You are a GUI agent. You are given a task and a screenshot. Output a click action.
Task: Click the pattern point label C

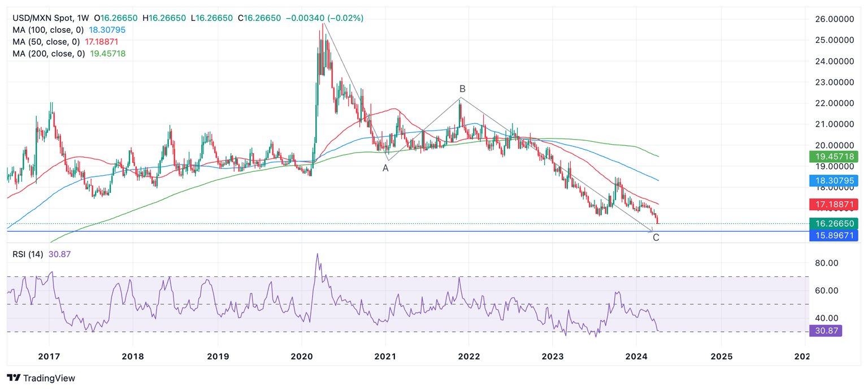[x=656, y=237]
